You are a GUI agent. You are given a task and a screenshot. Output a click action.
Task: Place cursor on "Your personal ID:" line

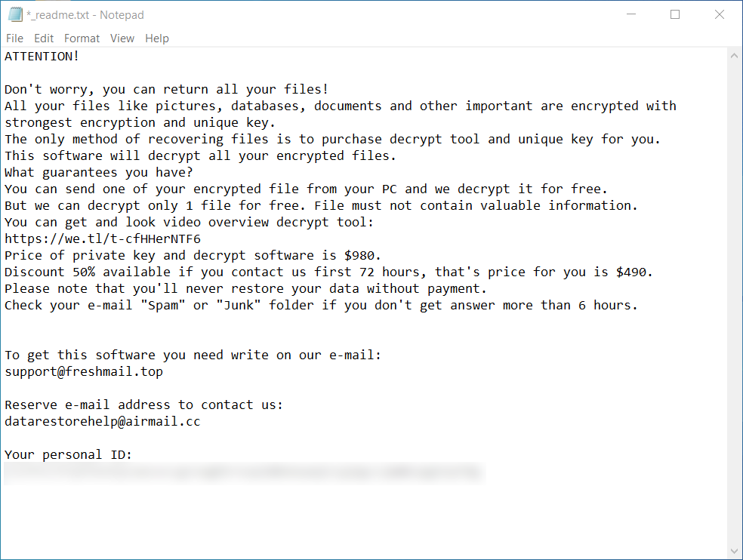click(x=69, y=454)
